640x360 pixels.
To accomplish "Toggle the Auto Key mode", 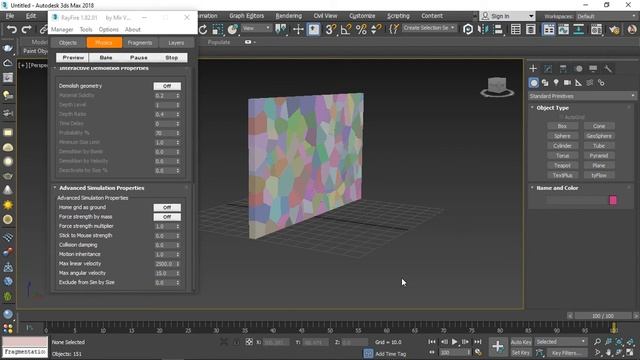I will click(521, 342).
